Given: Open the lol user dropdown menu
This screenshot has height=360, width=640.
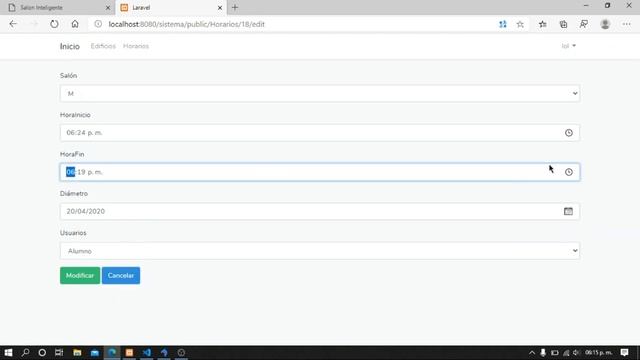Looking at the screenshot, I should (x=569, y=46).
